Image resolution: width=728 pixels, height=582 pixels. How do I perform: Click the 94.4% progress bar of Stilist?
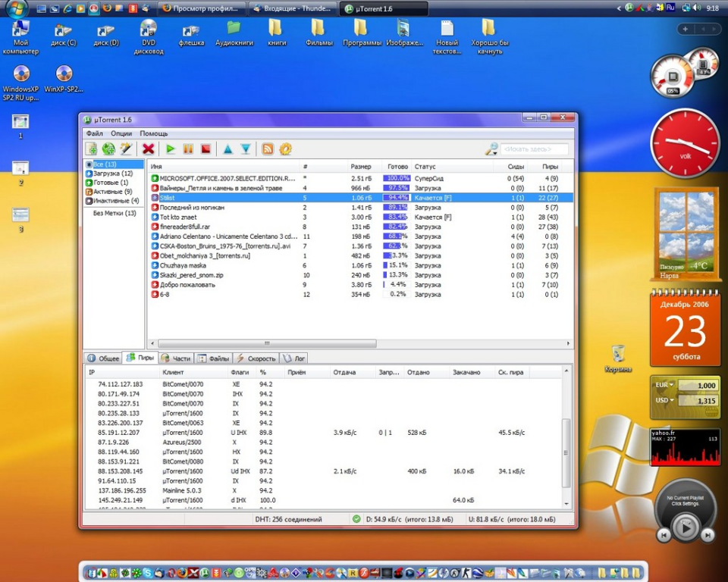click(396, 198)
